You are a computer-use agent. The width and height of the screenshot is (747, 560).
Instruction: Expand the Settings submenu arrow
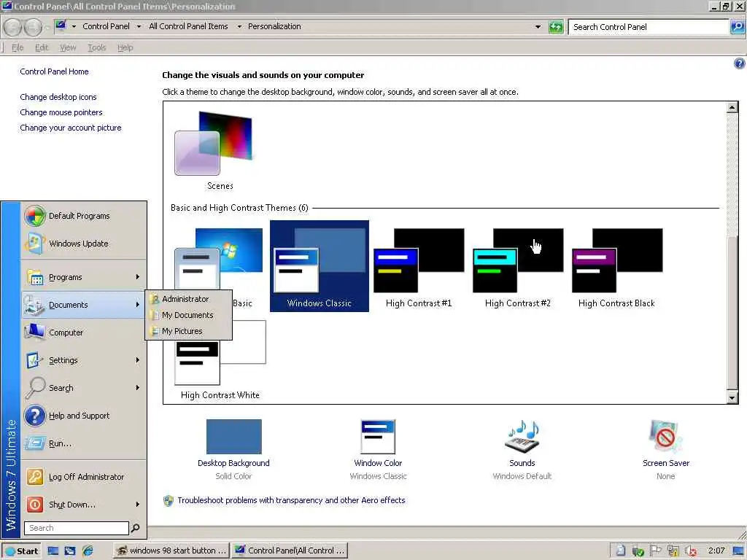click(x=138, y=360)
